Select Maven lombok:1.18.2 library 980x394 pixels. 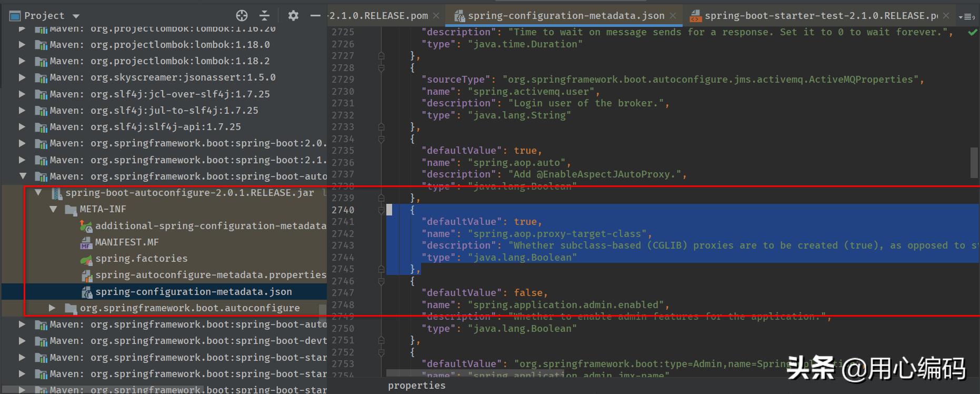point(160,61)
